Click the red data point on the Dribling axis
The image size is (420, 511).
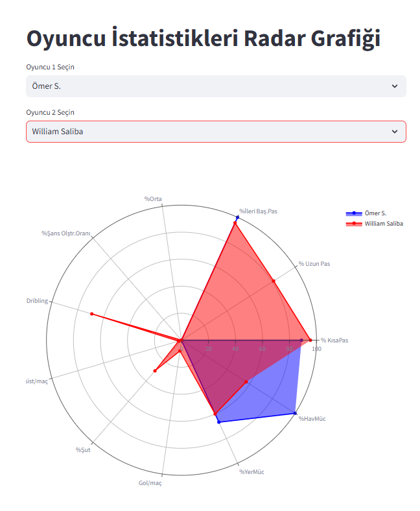point(92,314)
